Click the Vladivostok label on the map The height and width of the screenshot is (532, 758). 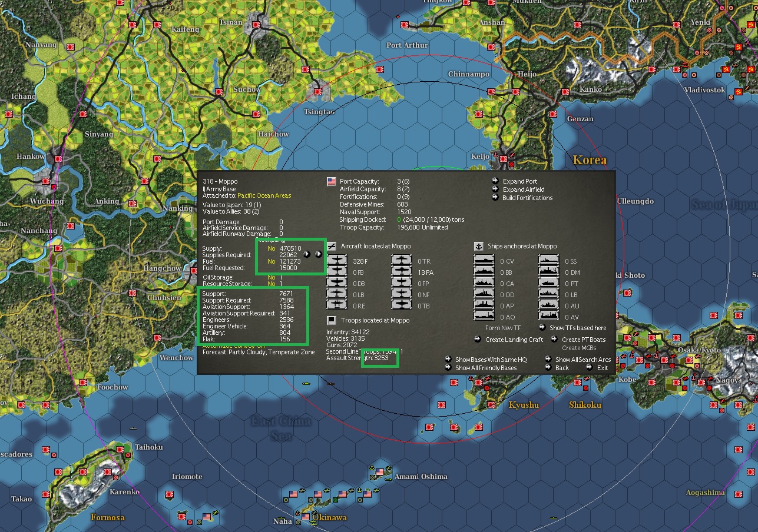coord(704,90)
